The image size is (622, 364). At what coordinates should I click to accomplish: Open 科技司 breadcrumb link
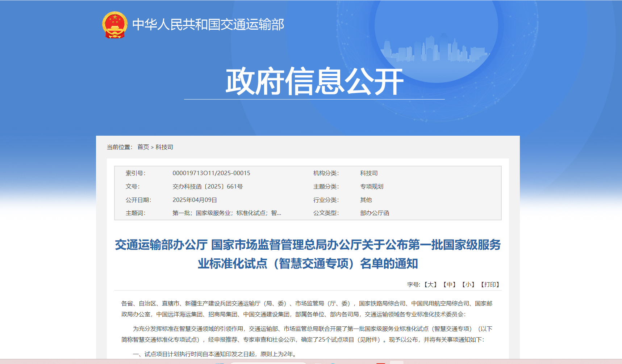click(x=164, y=147)
